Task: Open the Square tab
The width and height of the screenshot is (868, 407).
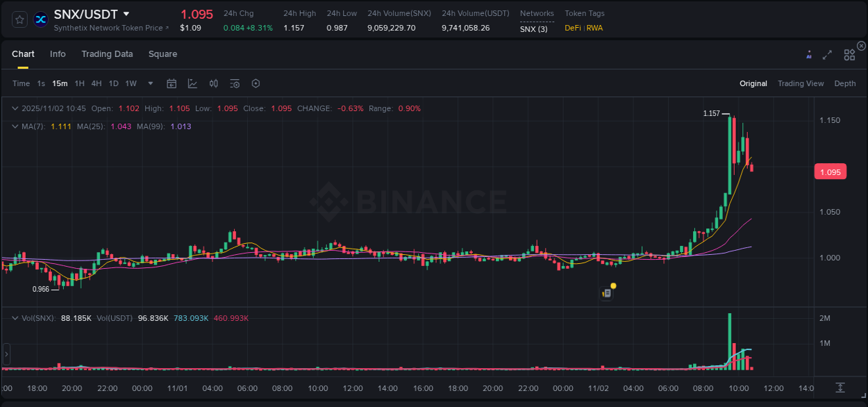Action: point(162,53)
